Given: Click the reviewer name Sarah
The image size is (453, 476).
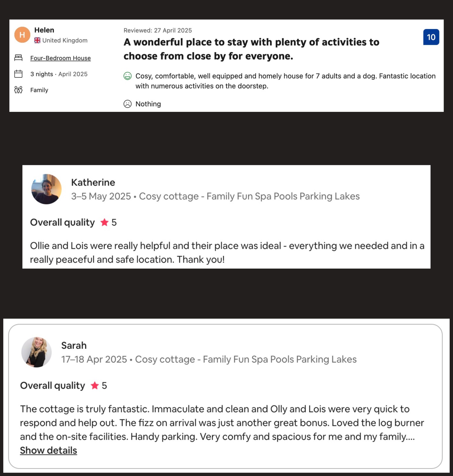Looking at the screenshot, I should point(74,345).
